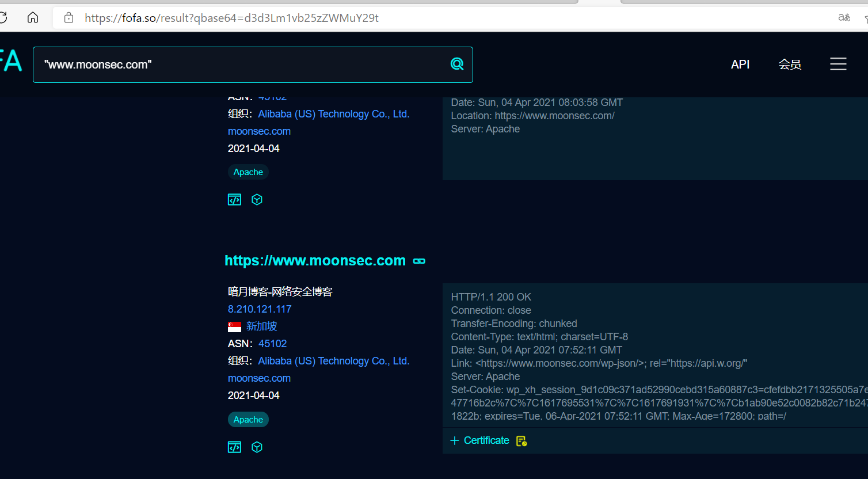
Task: Click the "Date: Sun, 04 Apr 2021 08:03:58 GMT" line
Action: tap(537, 102)
